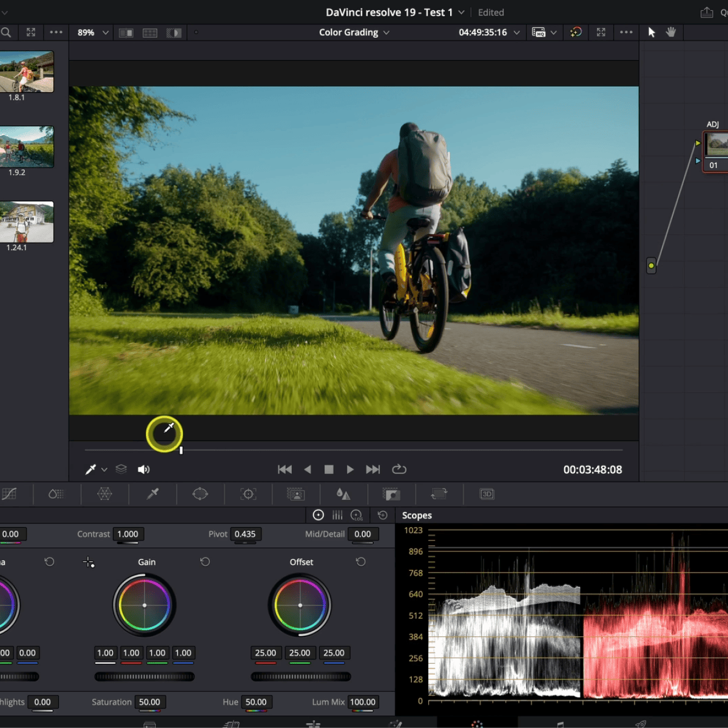Open the Stereo 3D palette
This screenshot has height=728, width=728.
486,494
